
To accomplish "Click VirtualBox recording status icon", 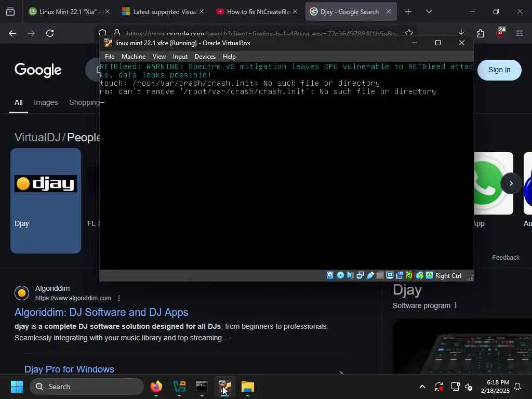I will [400, 275].
